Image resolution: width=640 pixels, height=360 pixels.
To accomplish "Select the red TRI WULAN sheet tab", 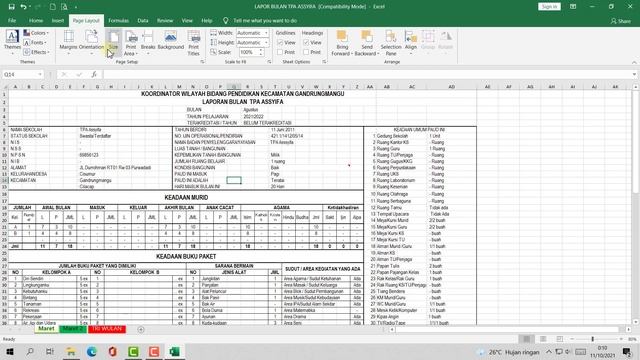I will tap(107, 329).
